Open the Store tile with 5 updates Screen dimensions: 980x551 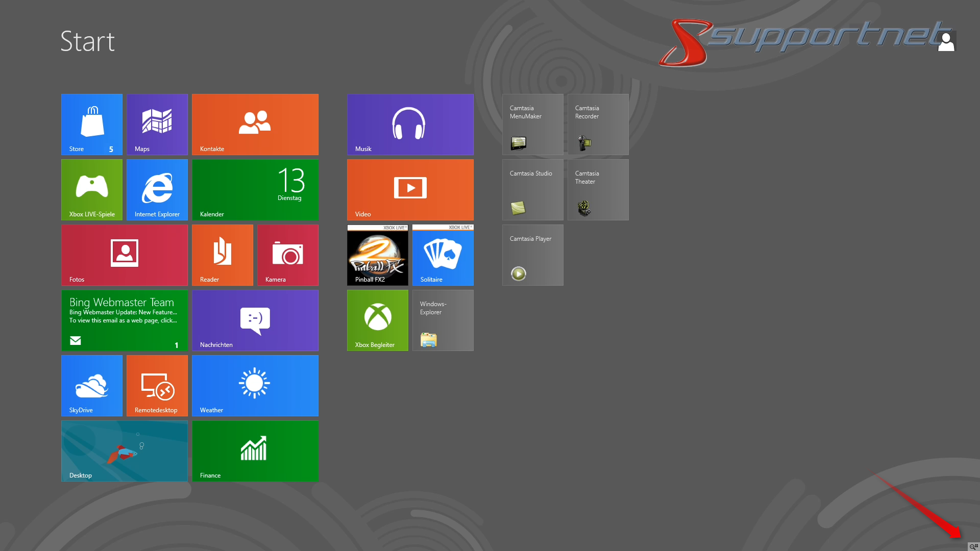[x=91, y=124]
